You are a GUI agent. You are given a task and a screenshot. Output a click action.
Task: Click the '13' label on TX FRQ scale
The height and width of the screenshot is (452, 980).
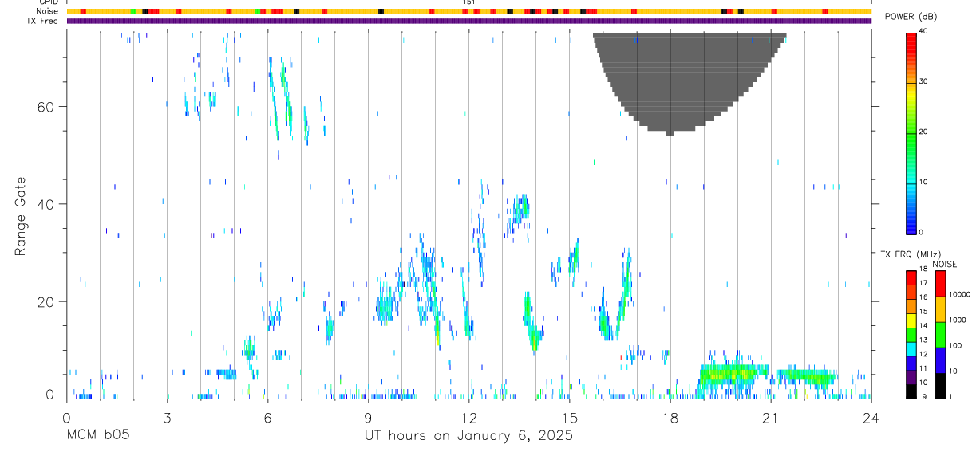[x=923, y=340]
